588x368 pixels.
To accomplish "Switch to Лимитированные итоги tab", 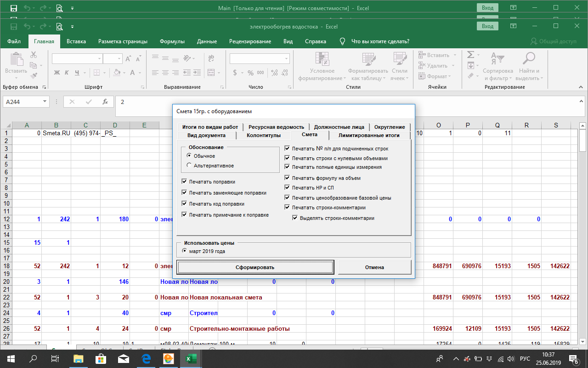I will click(369, 135).
